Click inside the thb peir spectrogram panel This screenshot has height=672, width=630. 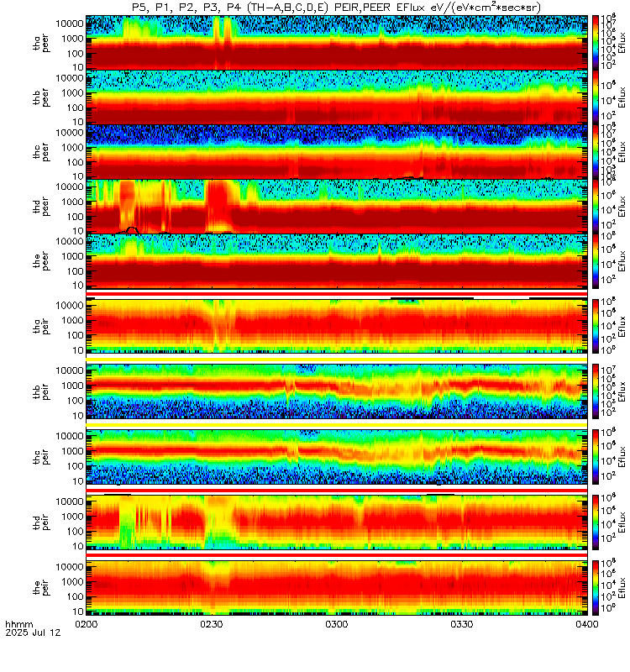tap(337, 391)
